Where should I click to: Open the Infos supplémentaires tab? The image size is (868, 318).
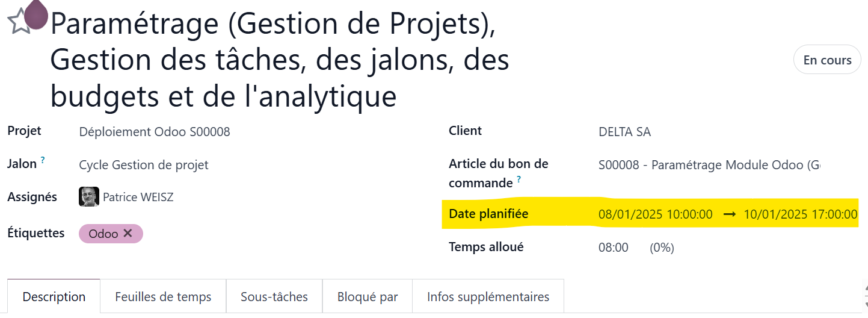[x=488, y=296]
